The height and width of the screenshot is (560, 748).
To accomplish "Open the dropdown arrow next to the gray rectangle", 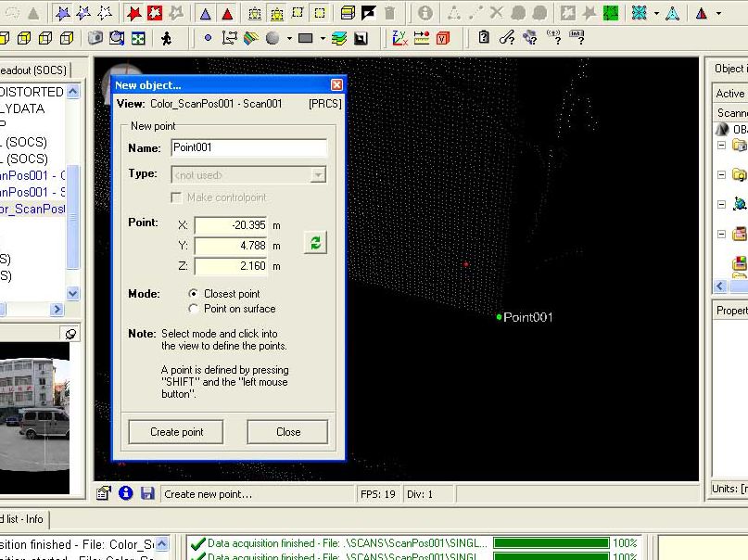I will 323,38.
